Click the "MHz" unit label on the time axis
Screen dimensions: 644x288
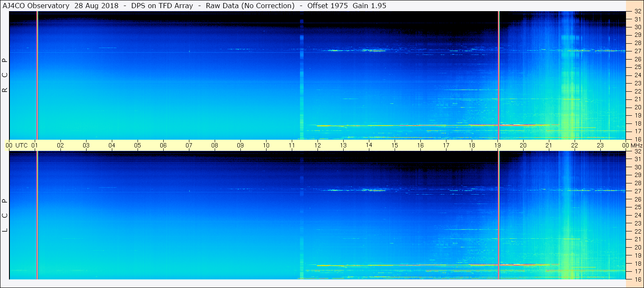click(636, 145)
